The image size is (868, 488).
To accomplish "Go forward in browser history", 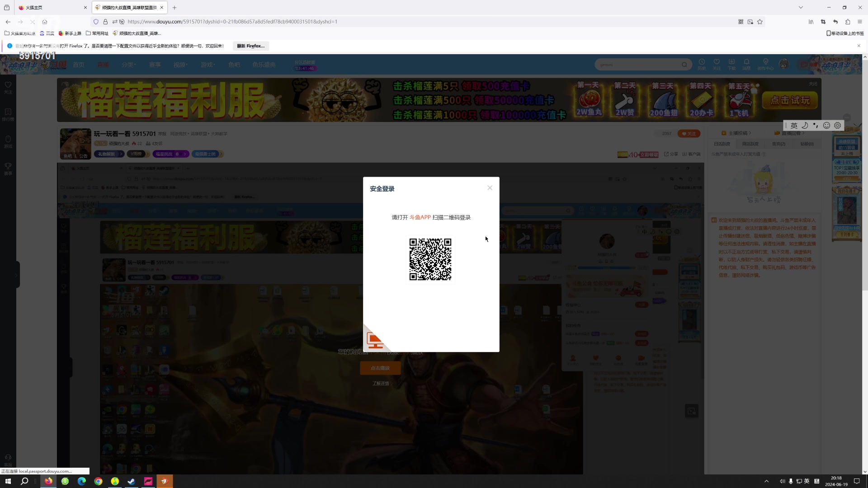I will [x=20, y=22].
